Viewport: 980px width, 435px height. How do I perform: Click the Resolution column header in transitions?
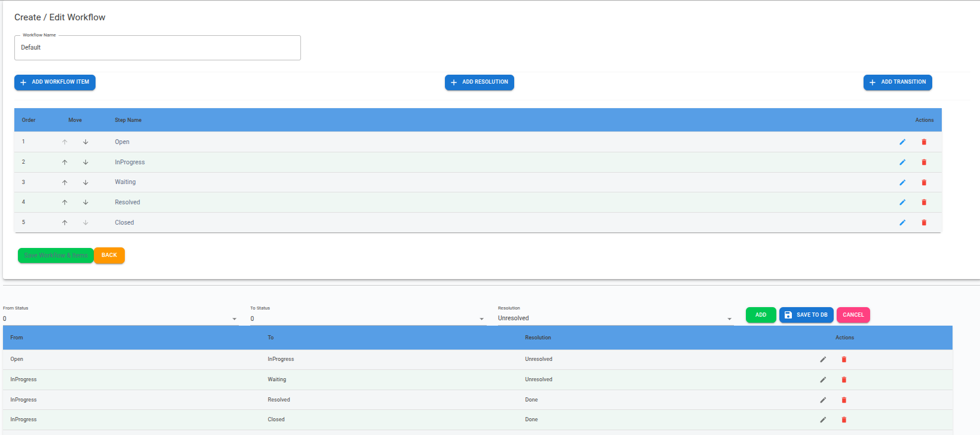click(538, 338)
